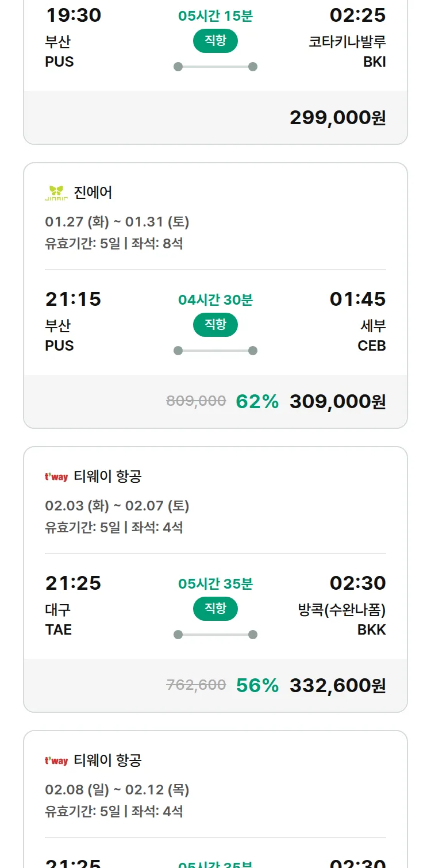
Task: Select the 332,600원 Bangkok fare
Action: (x=337, y=685)
